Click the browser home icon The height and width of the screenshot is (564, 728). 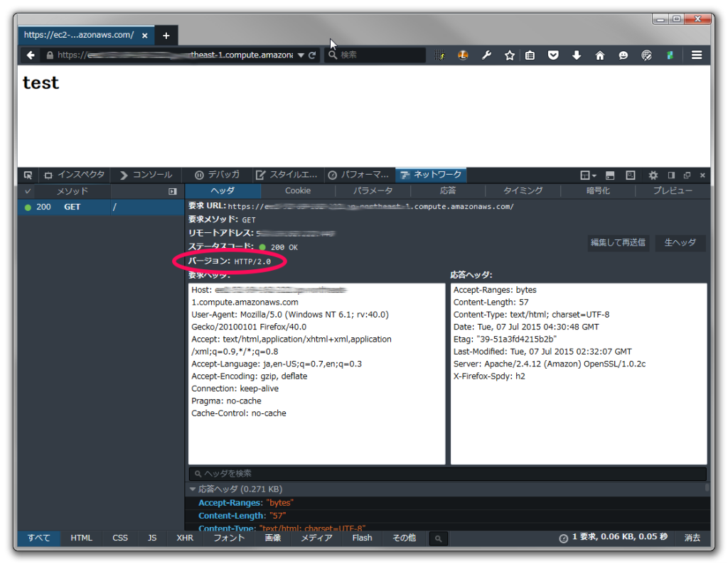601,55
